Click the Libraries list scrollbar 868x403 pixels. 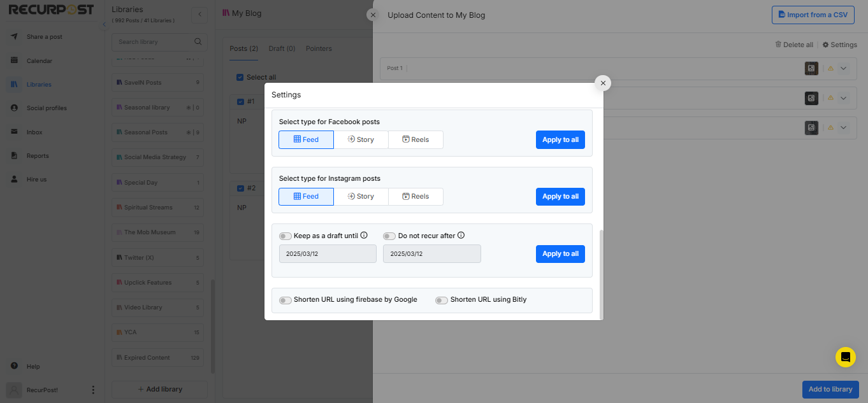point(213,326)
